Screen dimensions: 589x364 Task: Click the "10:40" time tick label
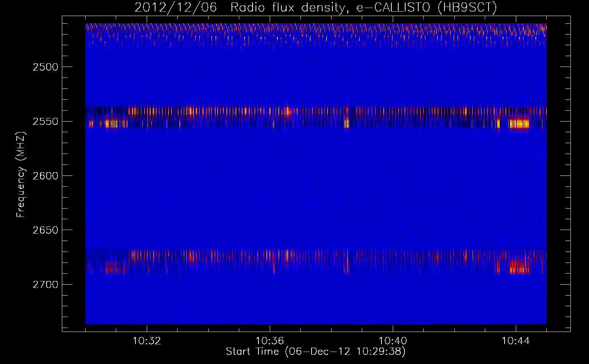[x=393, y=341]
